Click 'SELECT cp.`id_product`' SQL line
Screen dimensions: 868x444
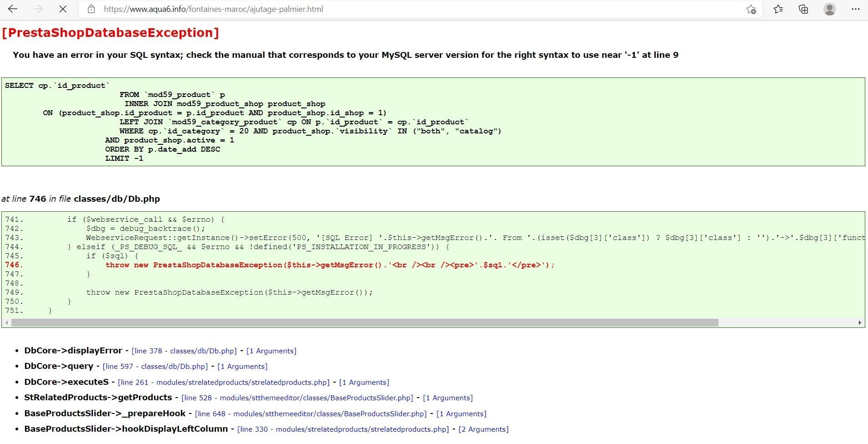pyautogui.click(x=57, y=86)
